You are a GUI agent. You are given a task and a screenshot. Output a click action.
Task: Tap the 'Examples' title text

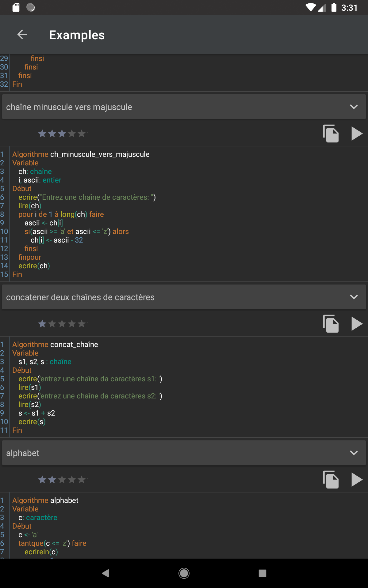[77, 35]
